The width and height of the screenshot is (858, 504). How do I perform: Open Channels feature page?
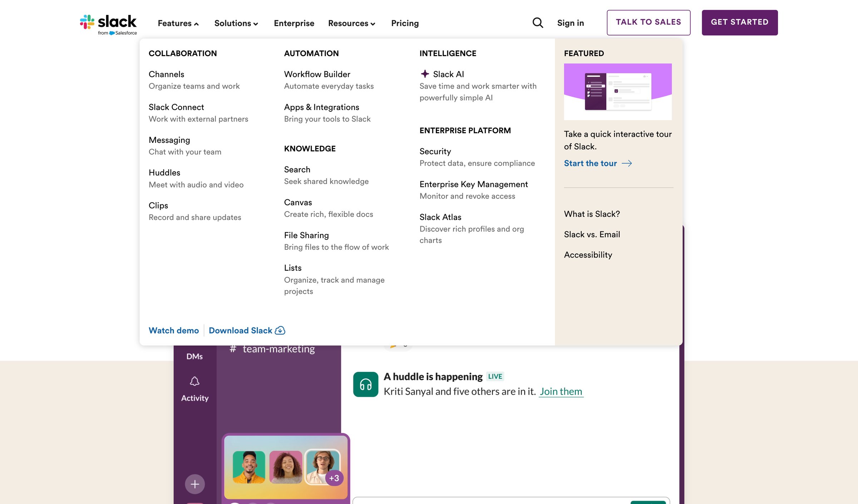click(x=166, y=74)
